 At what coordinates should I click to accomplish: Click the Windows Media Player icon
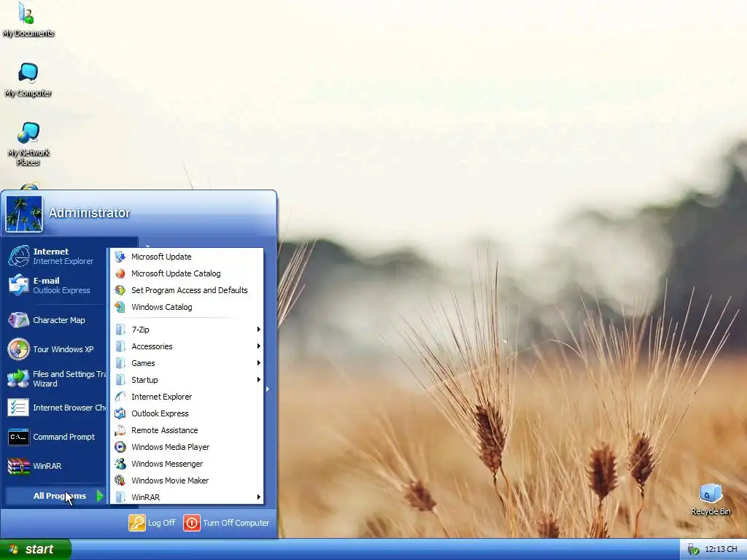(x=120, y=447)
